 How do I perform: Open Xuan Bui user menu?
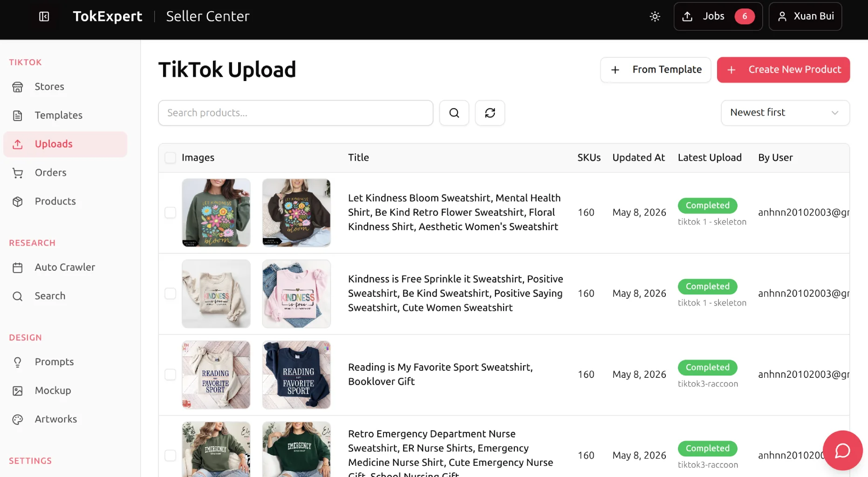pos(805,16)
